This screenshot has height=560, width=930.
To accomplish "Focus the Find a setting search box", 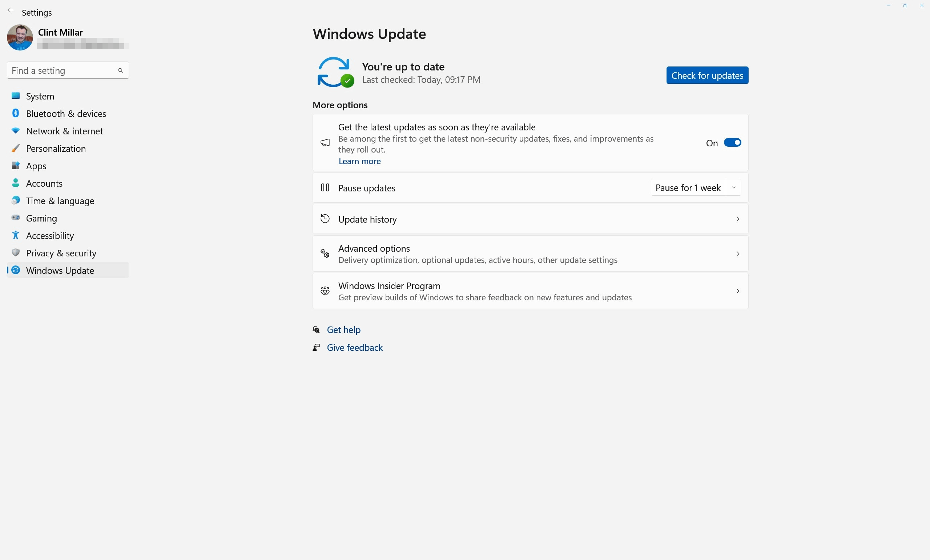I will coord(68,70).
